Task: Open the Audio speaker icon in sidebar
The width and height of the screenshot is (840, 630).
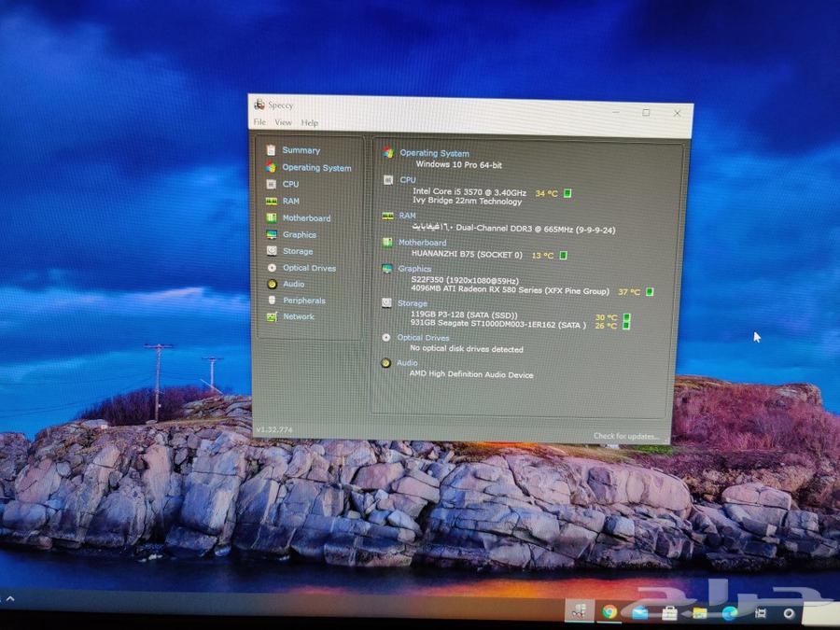Action: tap(273, 284)
